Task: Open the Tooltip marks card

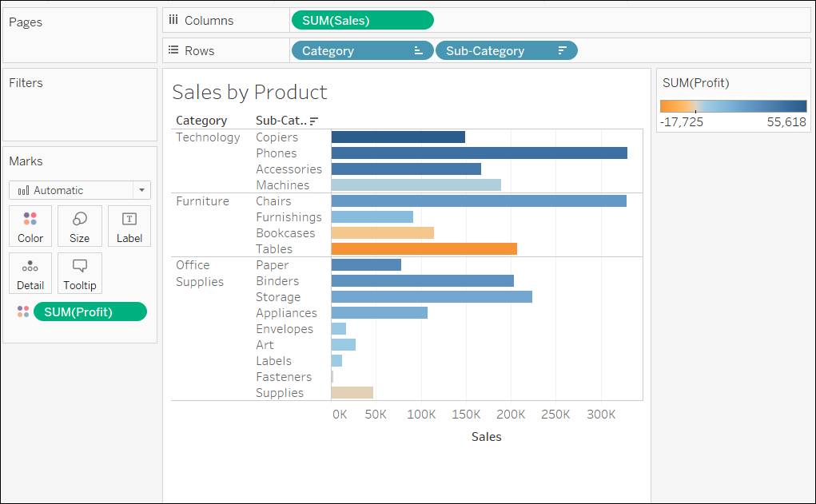Action: [x=80, y=273]
